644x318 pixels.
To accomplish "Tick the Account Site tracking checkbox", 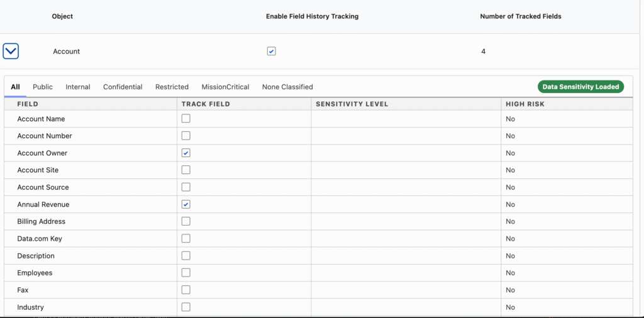I will click(x=186, y=170).
